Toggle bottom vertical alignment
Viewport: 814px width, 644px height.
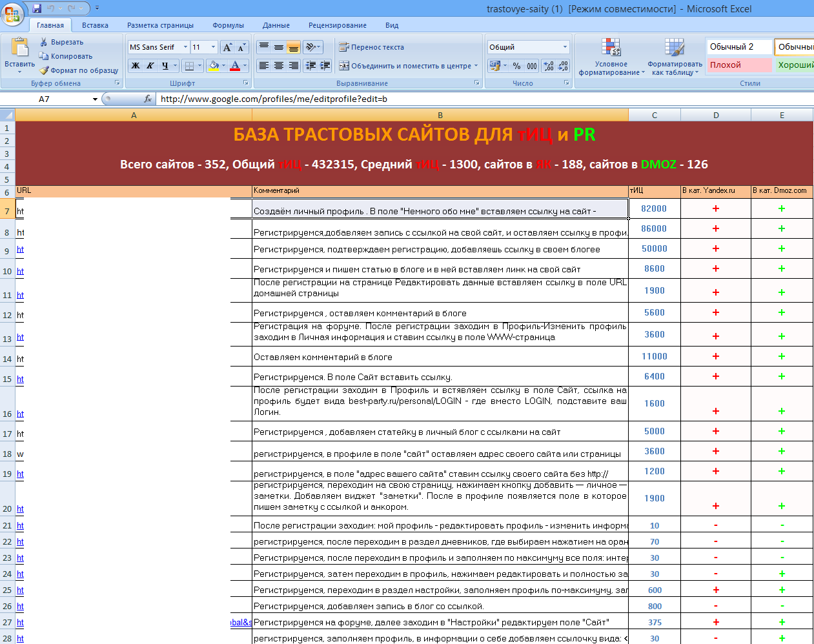pyautogui.click(x=293, y=47)
